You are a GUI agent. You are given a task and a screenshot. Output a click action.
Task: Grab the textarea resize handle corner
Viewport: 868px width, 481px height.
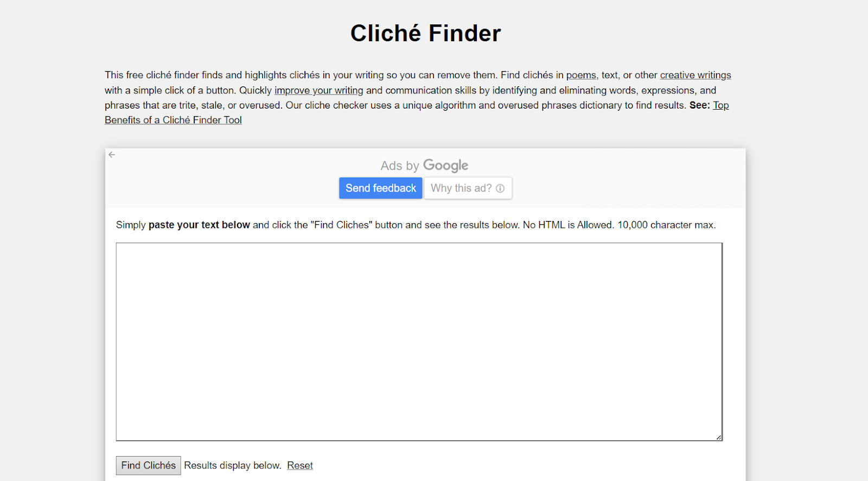(718, 437)
